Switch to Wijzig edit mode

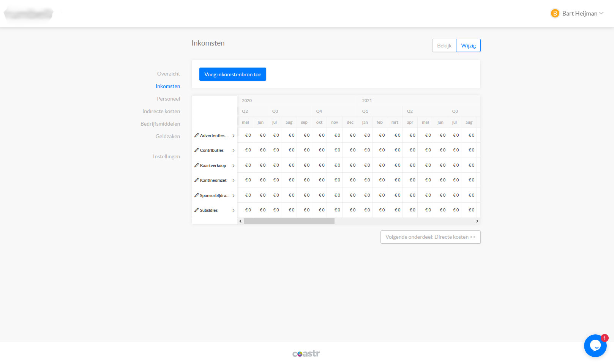[468, 46]
